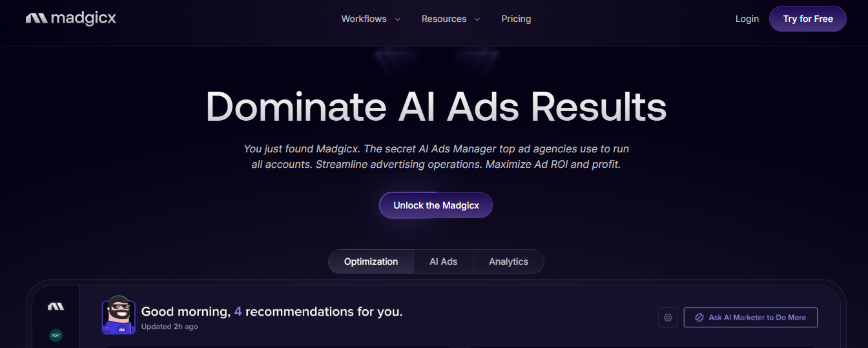
Task: Click the Madgicx logo in the header
Action: point(71,19)
